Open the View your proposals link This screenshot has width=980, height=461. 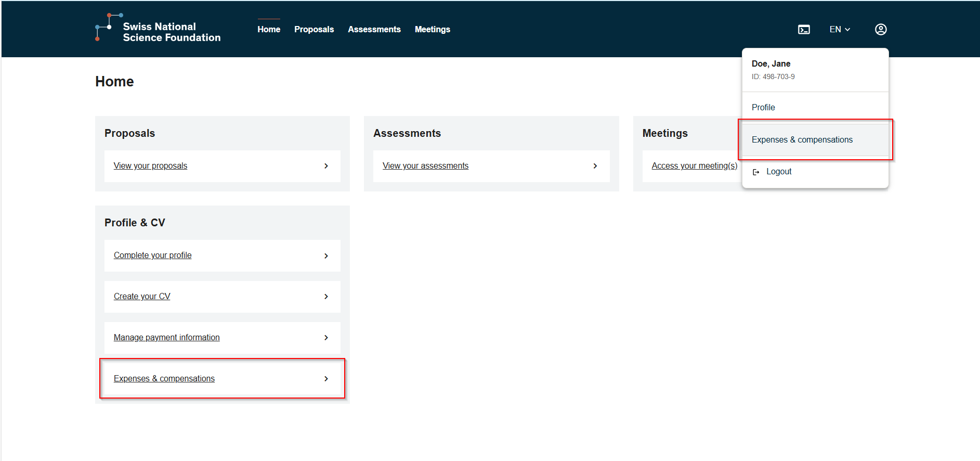click(150, 166)
